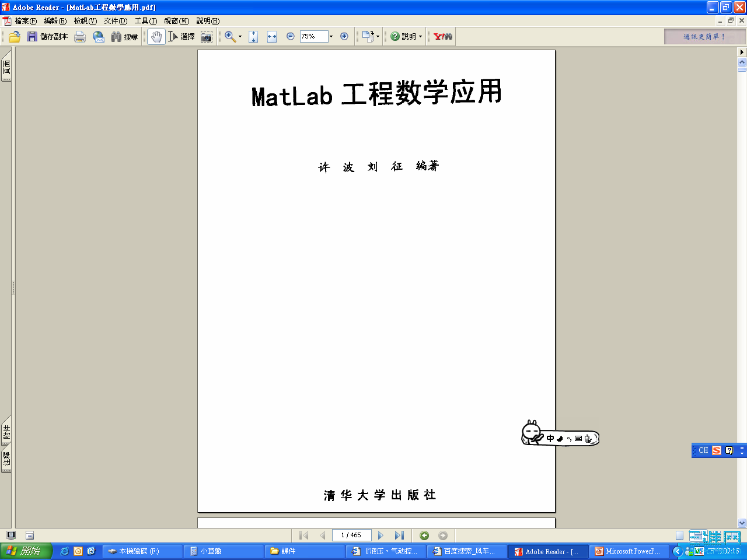Expand the panel arrow above the scrollbar
The width and height of the screenshot is (747, 560).
[x=742, y=52]
